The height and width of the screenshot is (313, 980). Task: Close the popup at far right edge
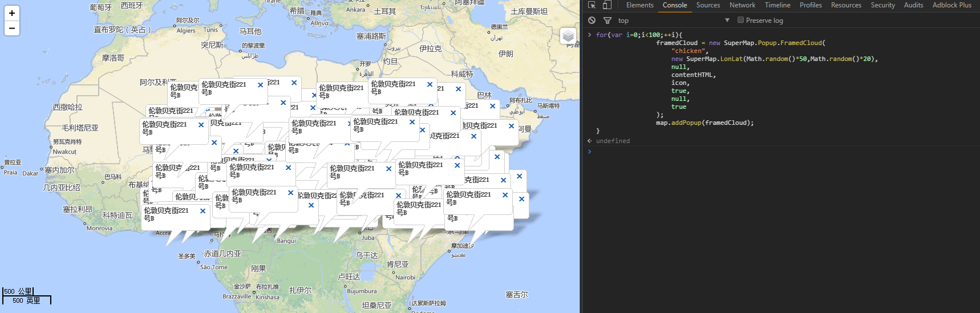521,199
